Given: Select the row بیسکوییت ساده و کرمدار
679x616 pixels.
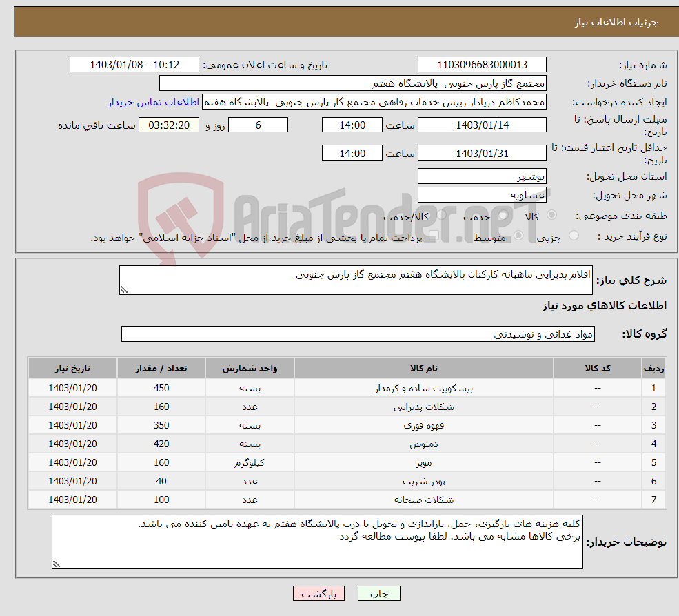Looking at the screenshot, I should pyautogui.click(x=347, y=389).
